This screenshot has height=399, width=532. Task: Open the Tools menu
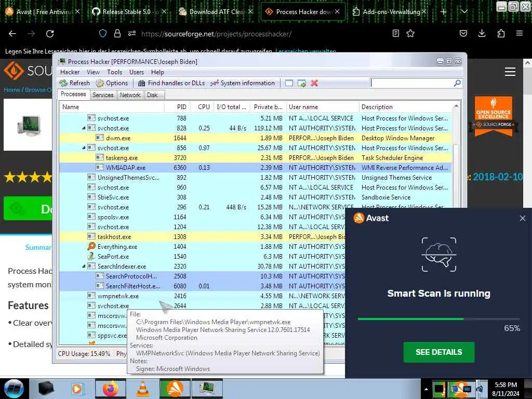pos(114,72)
